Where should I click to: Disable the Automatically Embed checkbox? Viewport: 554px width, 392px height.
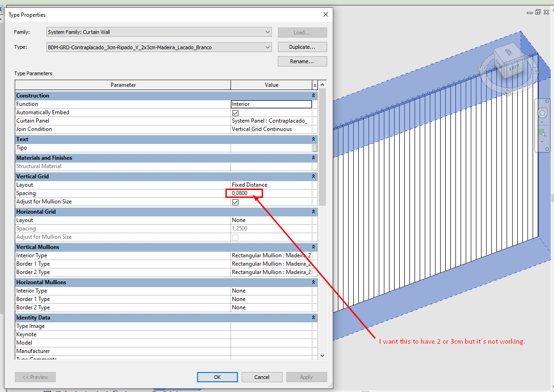pos(235,112)
